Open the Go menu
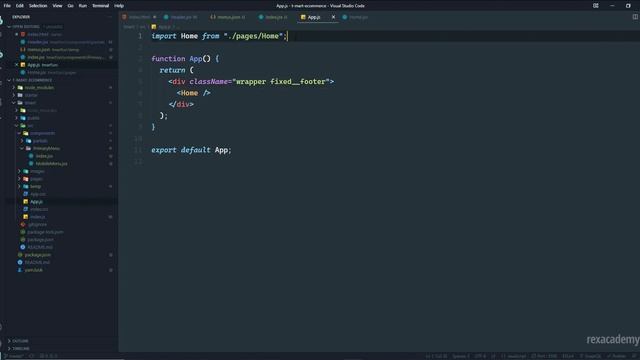The width and height of the screenshot is (640, 360). pos(70,6)
